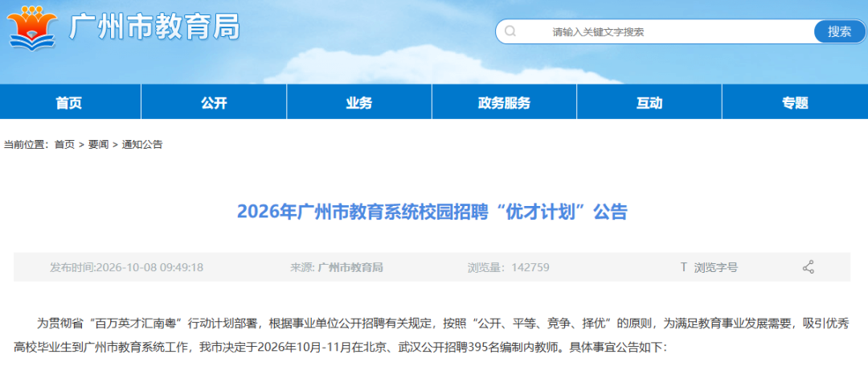Click the share icon in article info bar
Image resolution: width=868 pixels, height=375 pixels.
tap(809, 267)
